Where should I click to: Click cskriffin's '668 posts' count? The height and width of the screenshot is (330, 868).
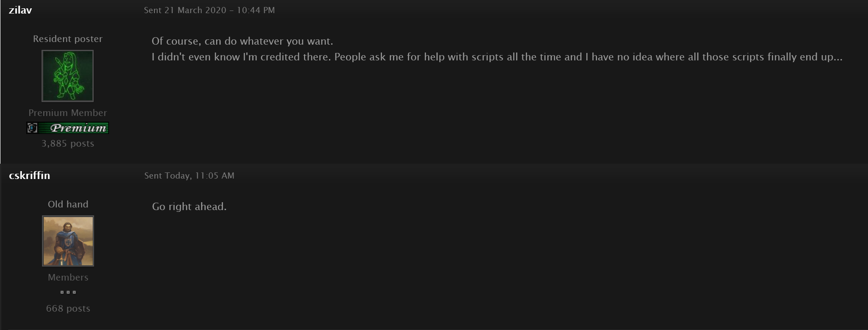click(68, 309)
